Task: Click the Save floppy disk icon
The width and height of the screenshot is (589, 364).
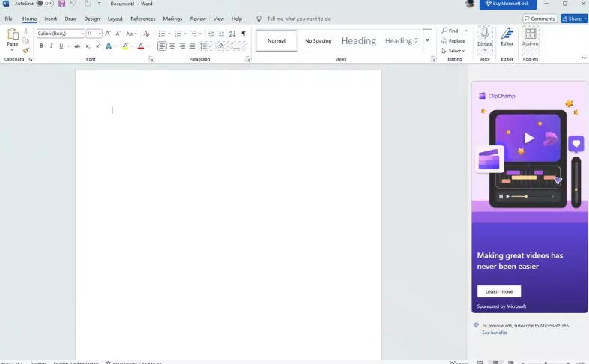Action: pos(62,4)
